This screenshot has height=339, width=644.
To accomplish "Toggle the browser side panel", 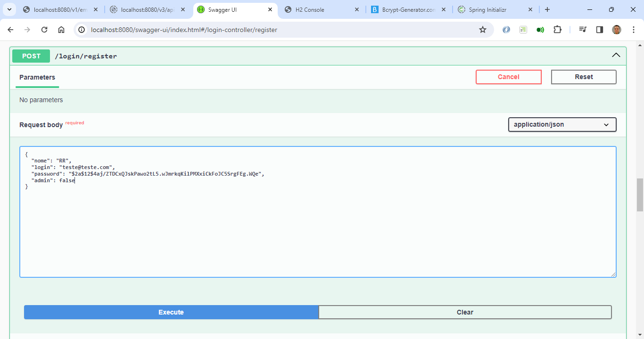I will [600, 30].
